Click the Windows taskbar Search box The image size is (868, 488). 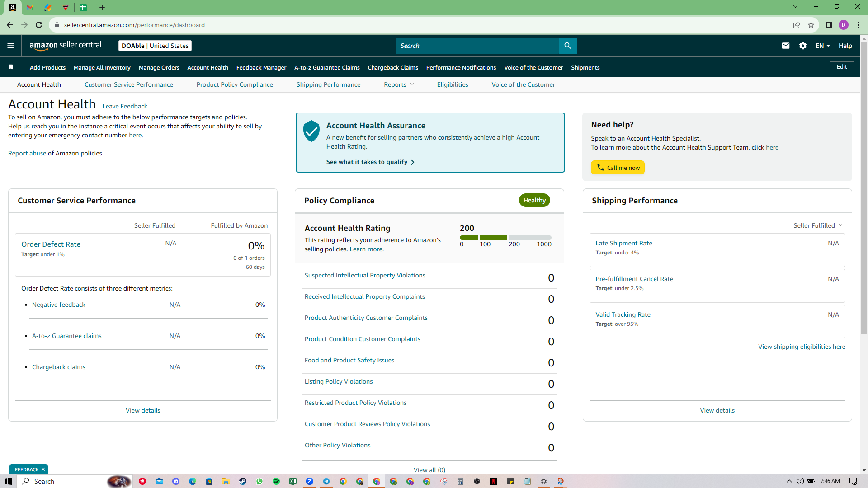coord(75,481)
